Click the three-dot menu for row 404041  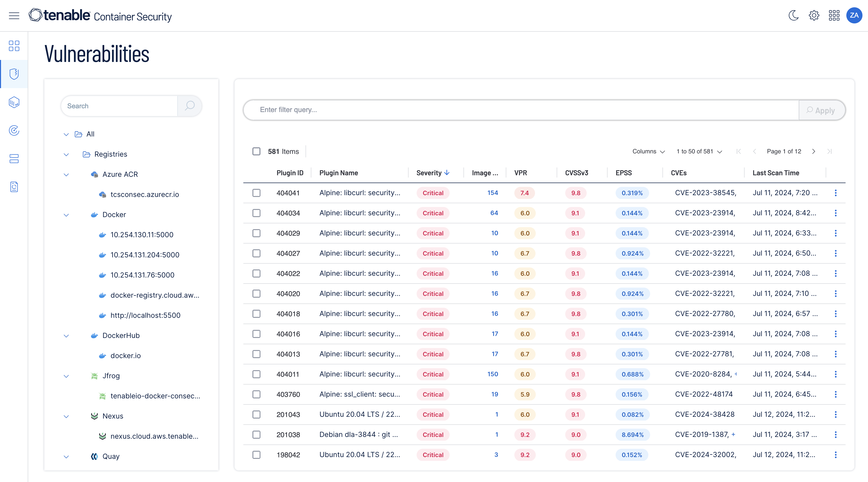point(835,193)
